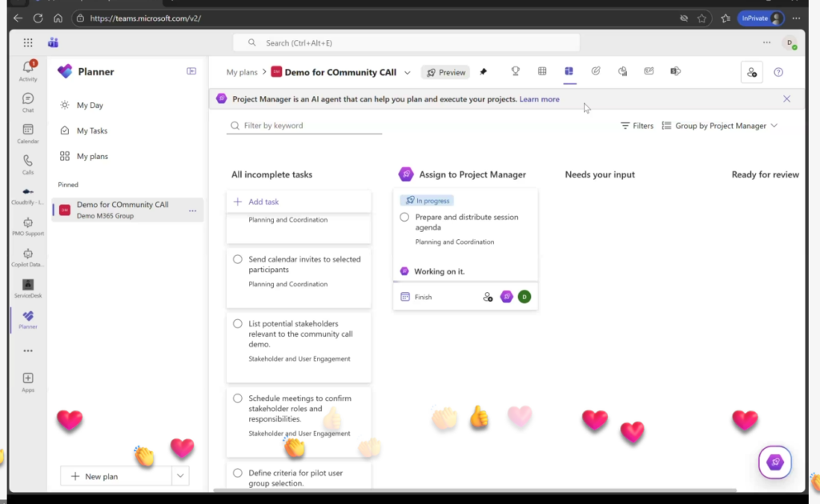
Task: Open the app launcher waffle grid
Action: click(28, 43)
